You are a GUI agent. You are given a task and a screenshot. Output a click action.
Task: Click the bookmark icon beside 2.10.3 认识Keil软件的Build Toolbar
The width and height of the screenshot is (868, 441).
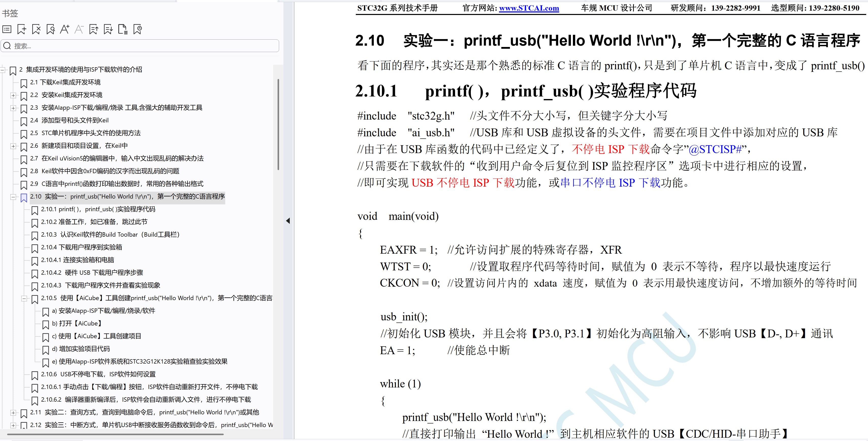click(x=34, y=236)
